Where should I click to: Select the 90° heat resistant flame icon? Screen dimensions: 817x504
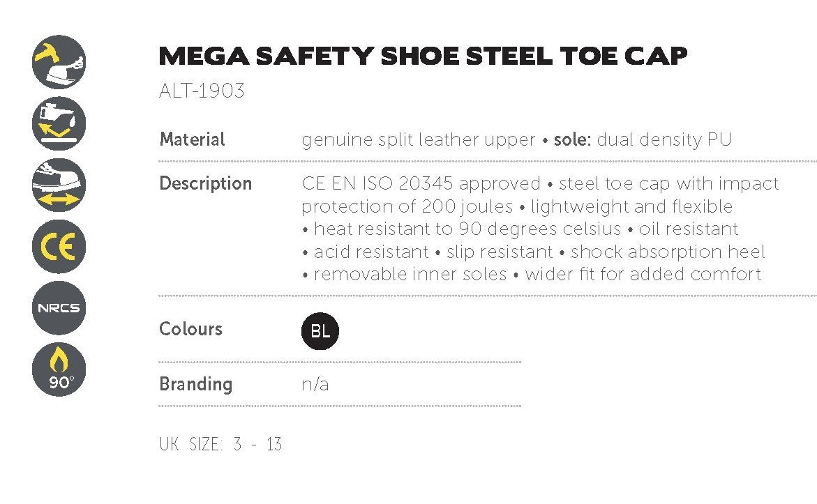pyautogui.click(x=59, y=369)
